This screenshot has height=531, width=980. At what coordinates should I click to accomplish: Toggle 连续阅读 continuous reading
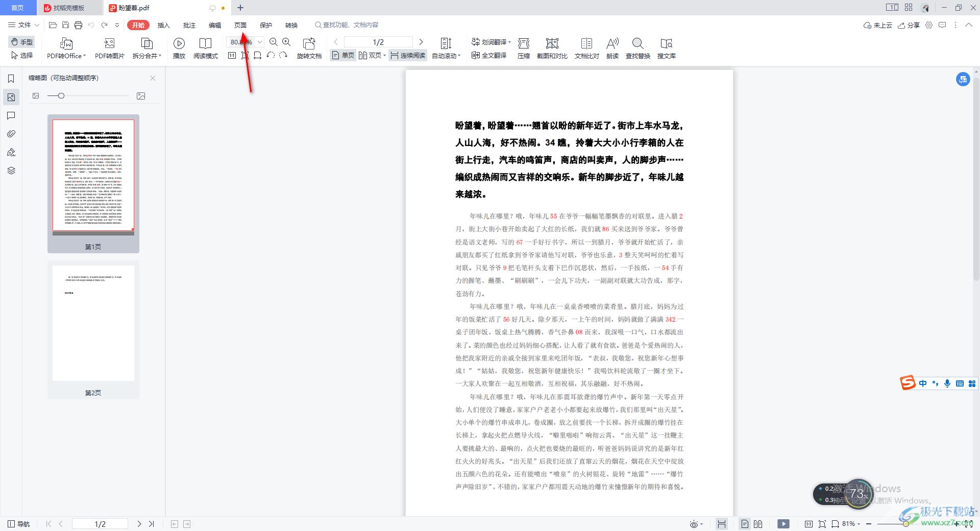(407, 55)
